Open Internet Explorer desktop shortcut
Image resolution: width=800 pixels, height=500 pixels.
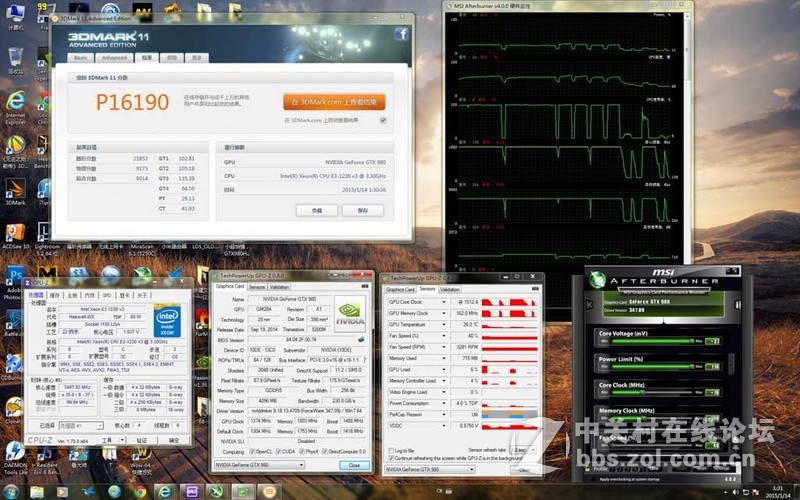[15, 107]
